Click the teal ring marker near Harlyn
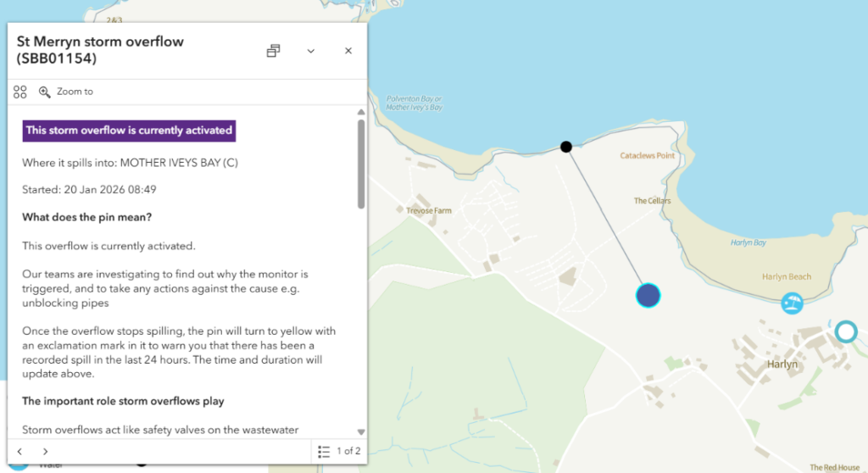This screenshot has width=868, height=473. [845, 331]
